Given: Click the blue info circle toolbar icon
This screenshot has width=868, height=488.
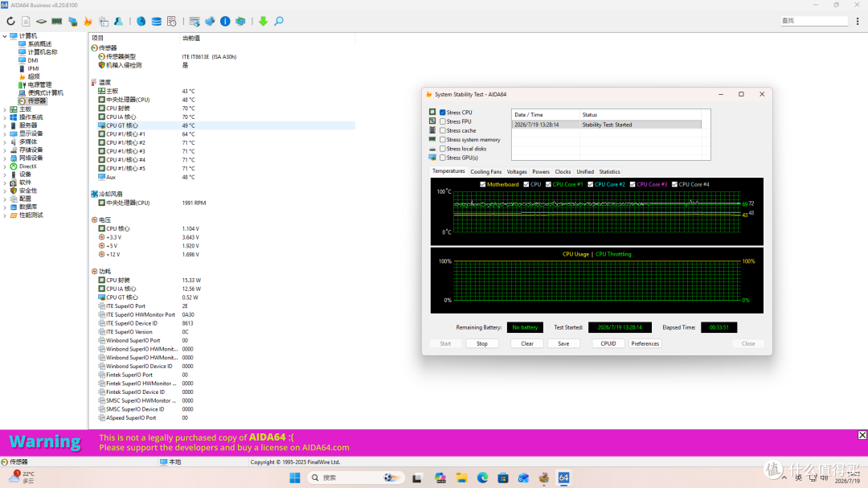Looking at the screenshot, I should click(x=225, y=21).
